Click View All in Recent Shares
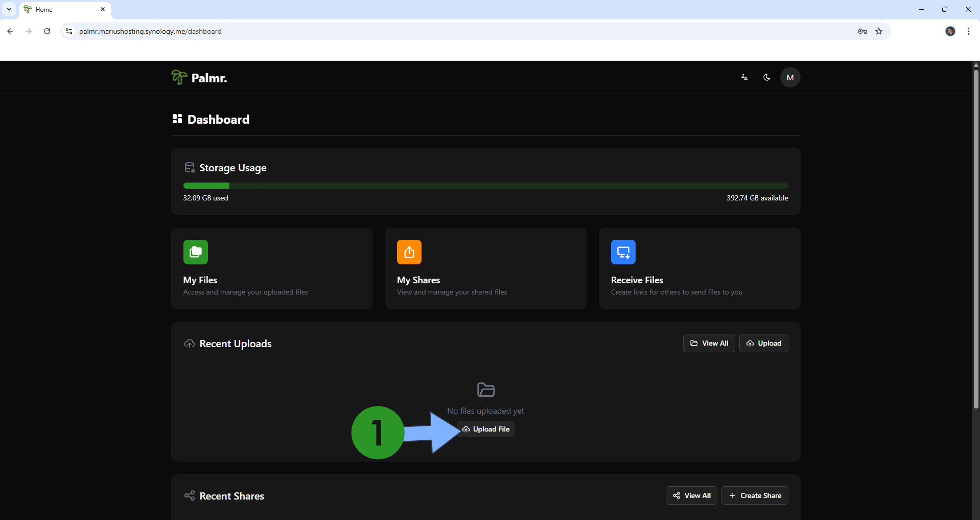This screenshot has height=520, width=980. pos(692,495)
